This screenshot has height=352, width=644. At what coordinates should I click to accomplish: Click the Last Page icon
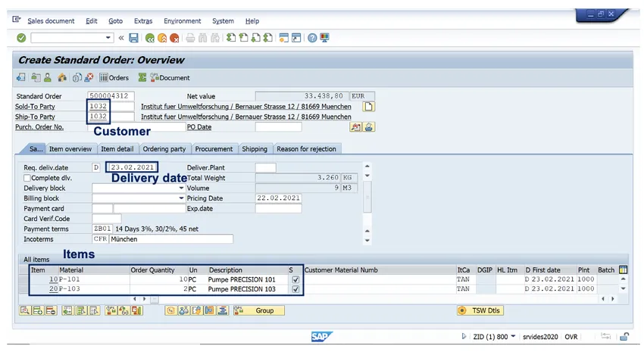pyautogui.click(x=268, y=38)
